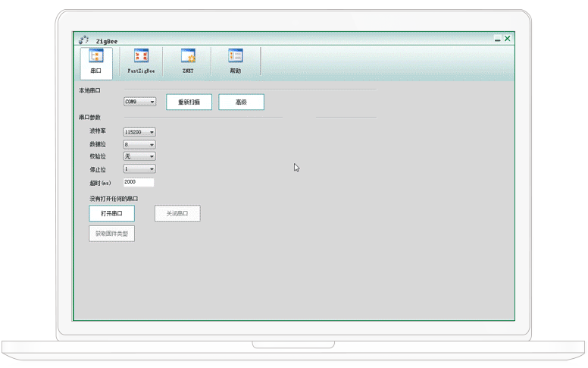The height and width of the screenshot is (368, 588).
Task: Minimize the ZigBee window
Action: point(498,39)
